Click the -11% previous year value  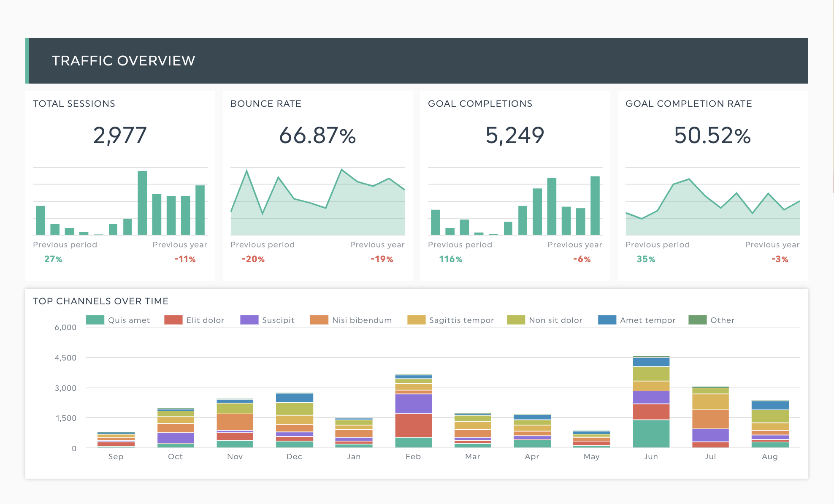pyautogui.click(x=185, y=259)
